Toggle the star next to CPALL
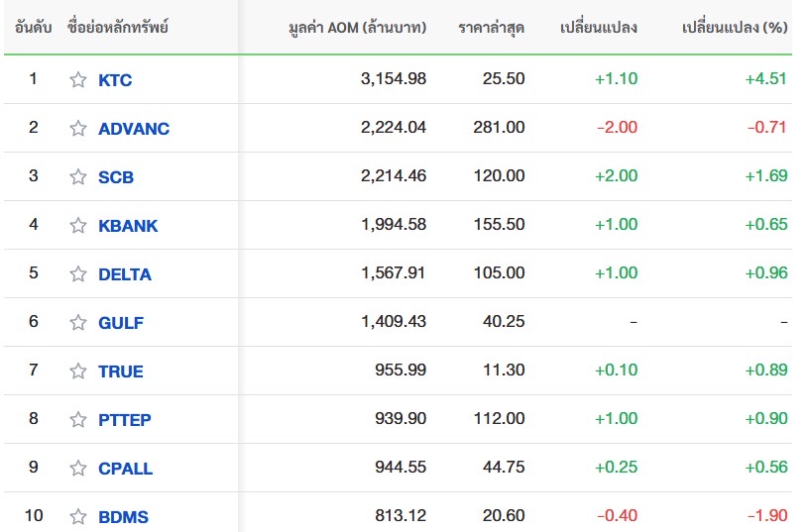The height and width of the screenshot is (532, 810). (x=78, y=468)
